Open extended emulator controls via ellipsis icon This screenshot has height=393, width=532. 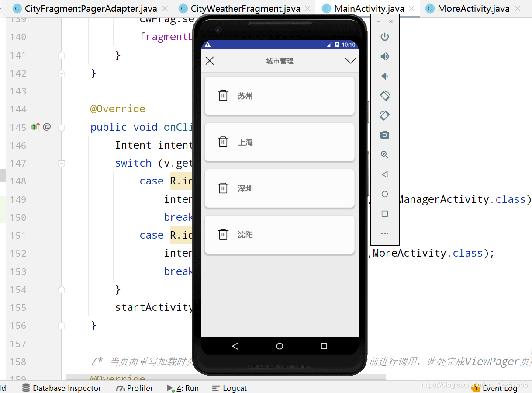[x=385, y=233]
